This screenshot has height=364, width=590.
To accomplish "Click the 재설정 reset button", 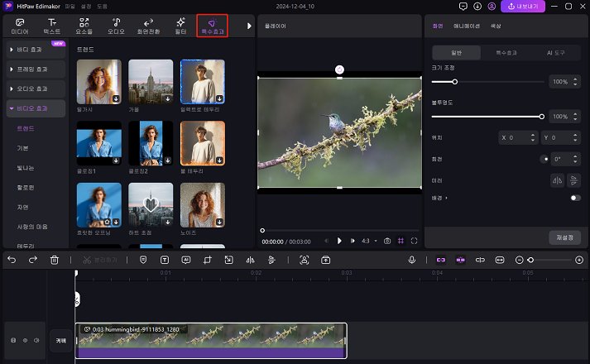I will pyautogui.click(x=565, y=237).
